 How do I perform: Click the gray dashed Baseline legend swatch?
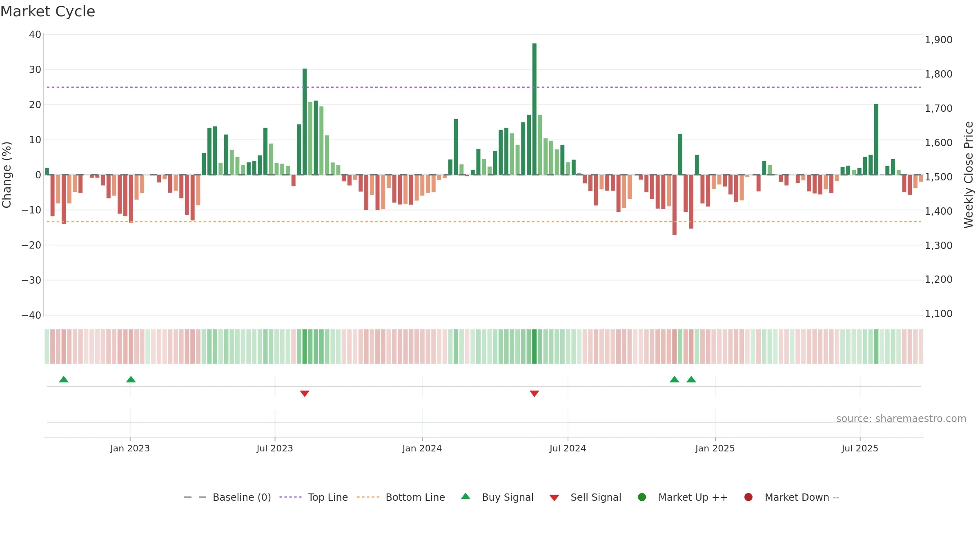pyautogui.click(x=195, y=497)
